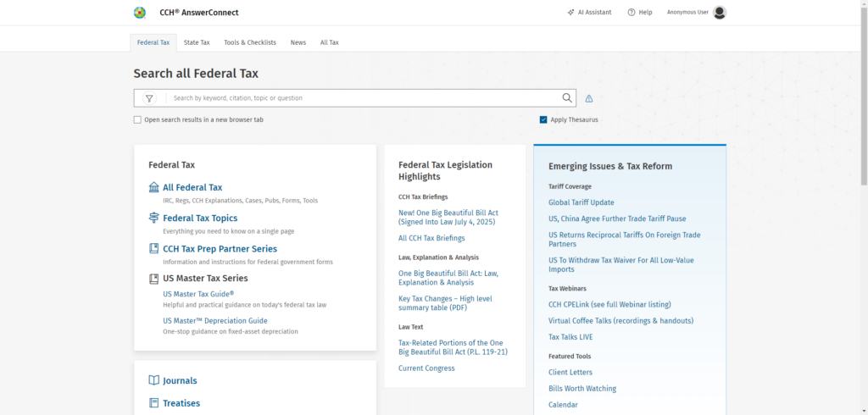This screenshot has width=868, height=415.
Task: Open the Global Tariff Update link
Action: (x=581, y=202)
